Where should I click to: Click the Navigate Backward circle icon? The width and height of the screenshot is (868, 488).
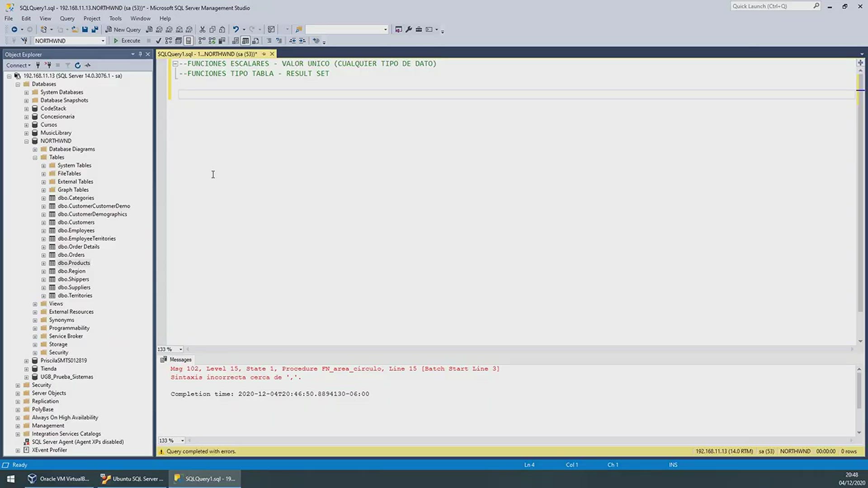click(x=14, y=29)
